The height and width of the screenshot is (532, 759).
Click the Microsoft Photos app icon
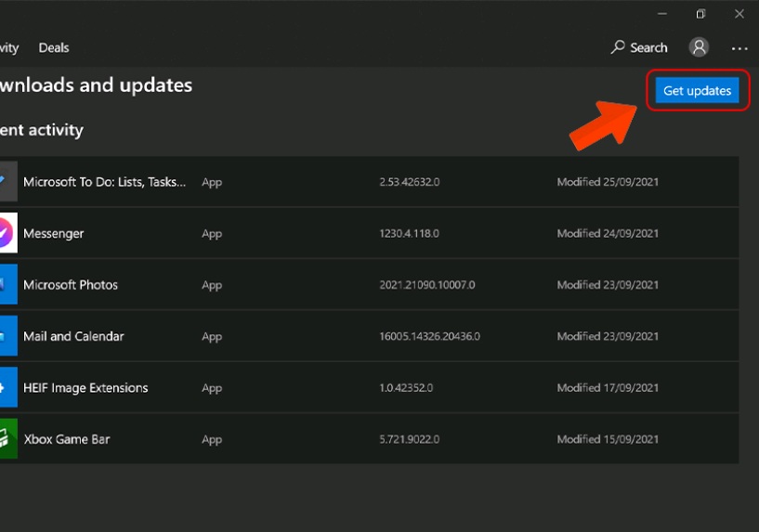[x=8, y=284]
